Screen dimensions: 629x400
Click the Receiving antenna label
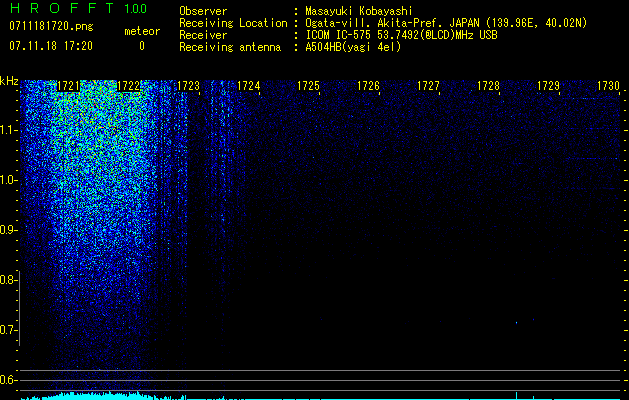(230, 47)
